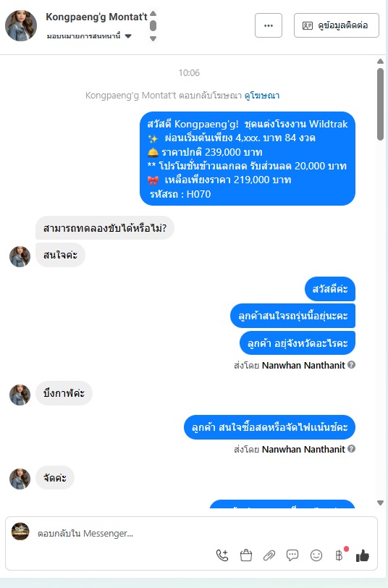Image resolution: width=388 pixels, height=588 pixels.
Task: Open the emoji smiley picker
Action: (316, 555)
